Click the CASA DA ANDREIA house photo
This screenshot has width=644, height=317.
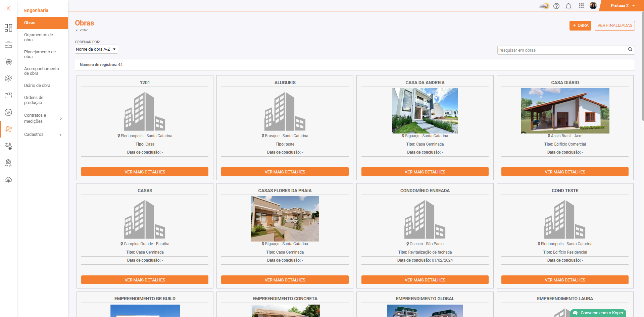[x=425, y=111]
